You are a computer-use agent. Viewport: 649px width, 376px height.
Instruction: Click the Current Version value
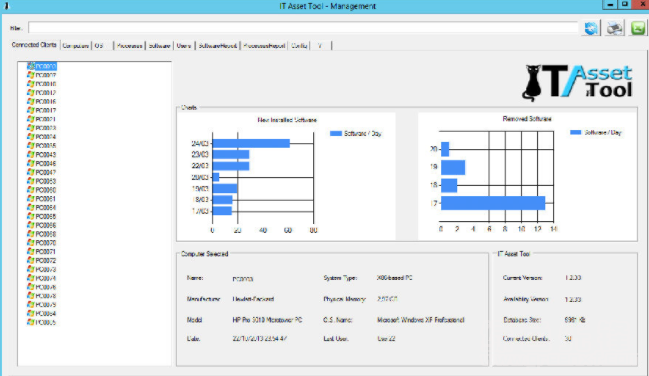[573, 278]
